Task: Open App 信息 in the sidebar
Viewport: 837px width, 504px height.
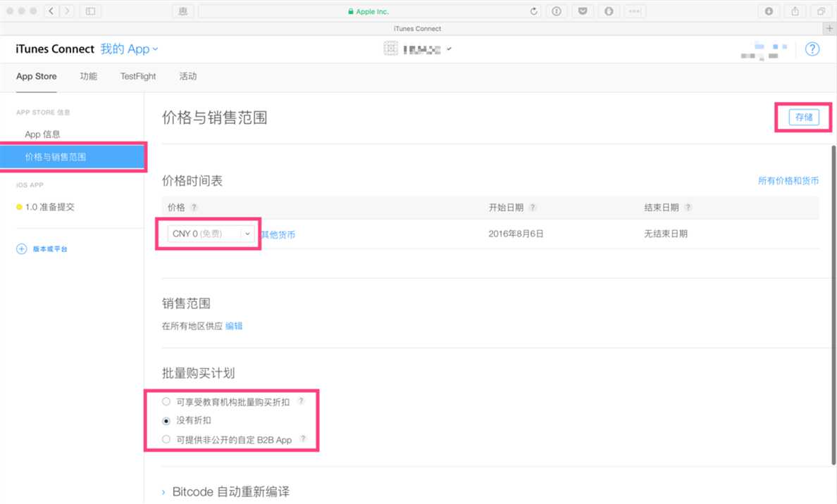Action: [42, 134]
